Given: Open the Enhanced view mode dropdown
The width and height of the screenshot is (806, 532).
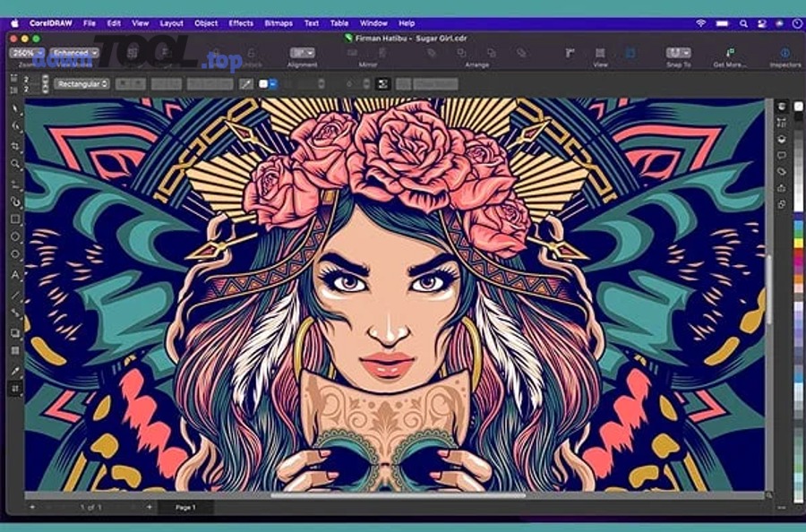Looking at the screenshot, I should [x=73, y=53].
